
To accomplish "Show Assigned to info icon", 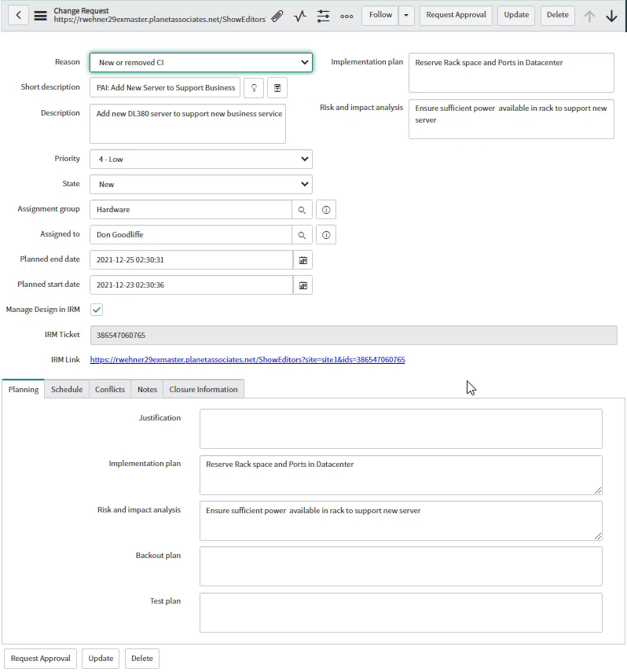I will [x=326, y=235].
